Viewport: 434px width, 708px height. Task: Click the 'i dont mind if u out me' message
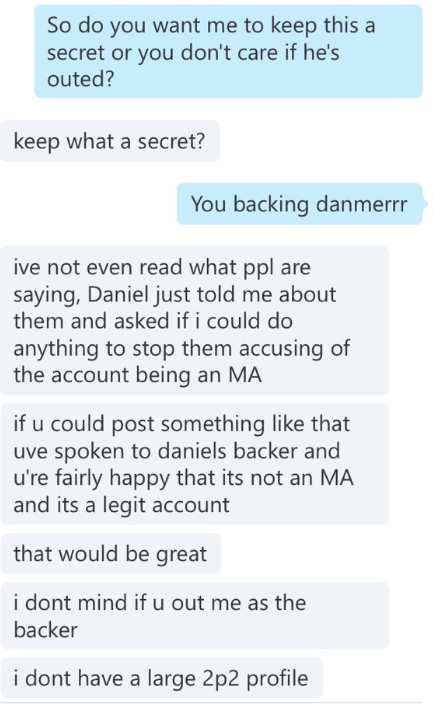(195, 616)
